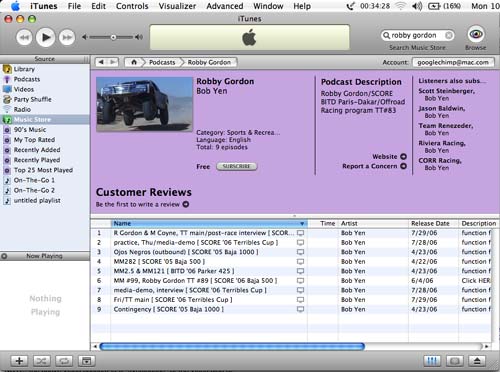Select Music Store in the Source list

click(45, 119)
